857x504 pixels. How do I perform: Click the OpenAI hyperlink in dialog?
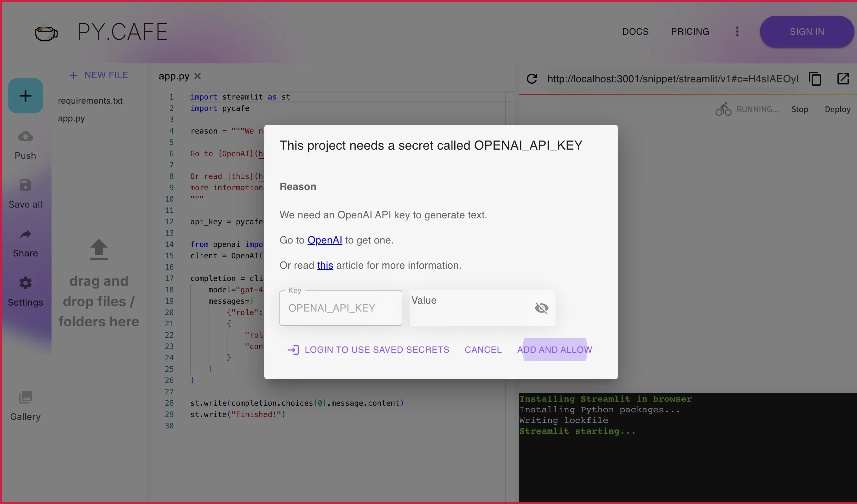[x=325, y=240]
